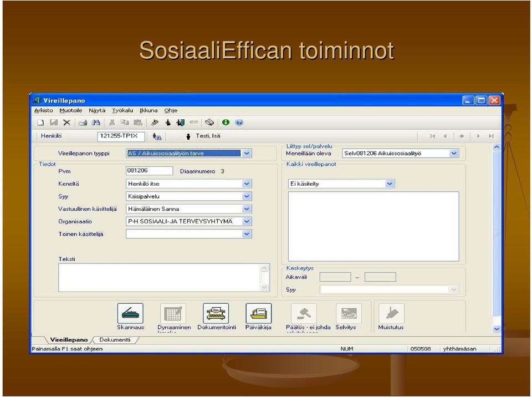Click the Copy toolbar icon

click(125, 123)
